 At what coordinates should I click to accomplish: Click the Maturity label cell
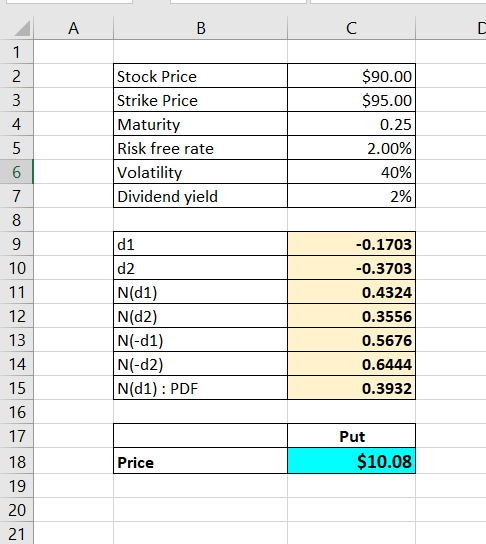[201, 124]
